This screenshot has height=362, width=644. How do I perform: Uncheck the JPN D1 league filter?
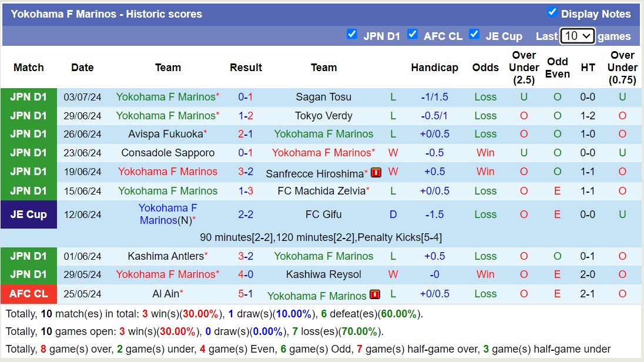(x=352, y=34)
